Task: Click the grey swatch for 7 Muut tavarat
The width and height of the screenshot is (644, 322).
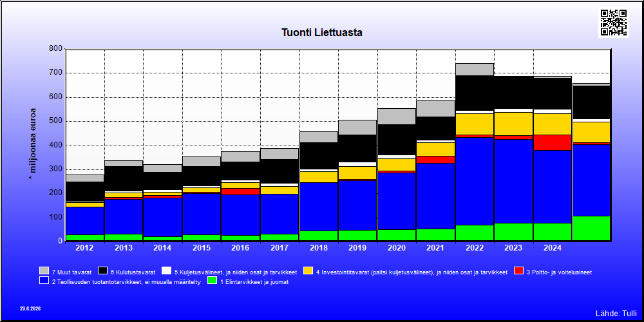Action: (x=44, y=271)
